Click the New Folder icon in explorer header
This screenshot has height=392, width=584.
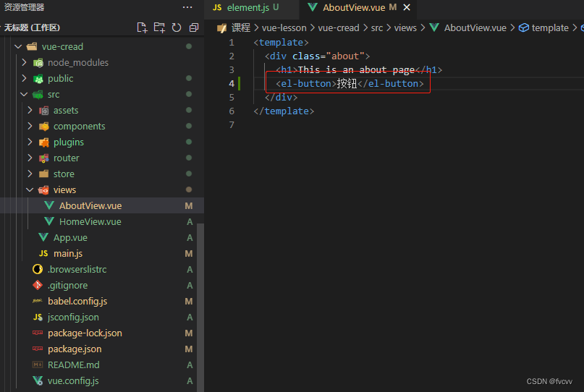click(159, 27)
